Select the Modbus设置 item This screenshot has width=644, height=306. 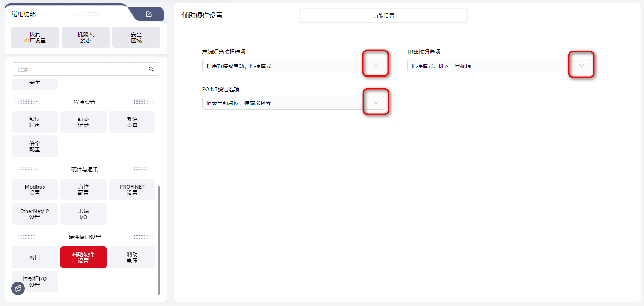tap(35, 190)
